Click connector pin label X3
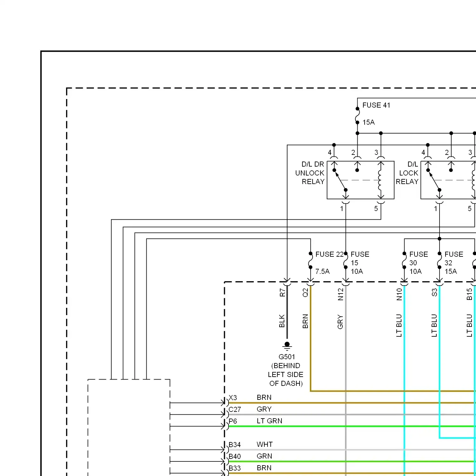The height and width of the screenshot is (476, 476). [x=233, y=398]
